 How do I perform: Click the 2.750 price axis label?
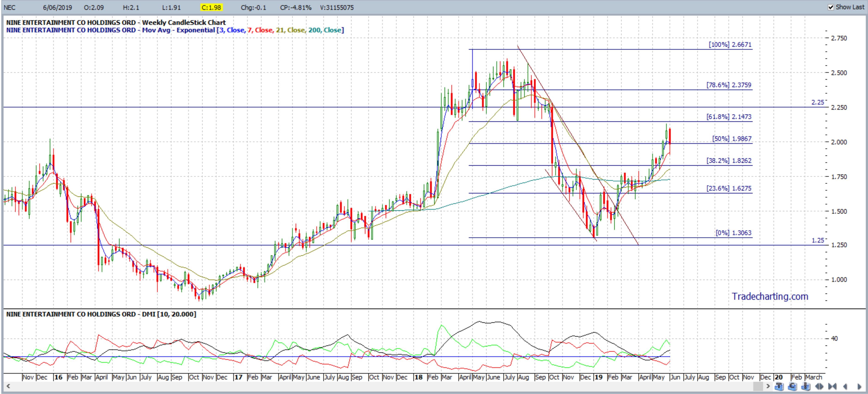[839, 38]
